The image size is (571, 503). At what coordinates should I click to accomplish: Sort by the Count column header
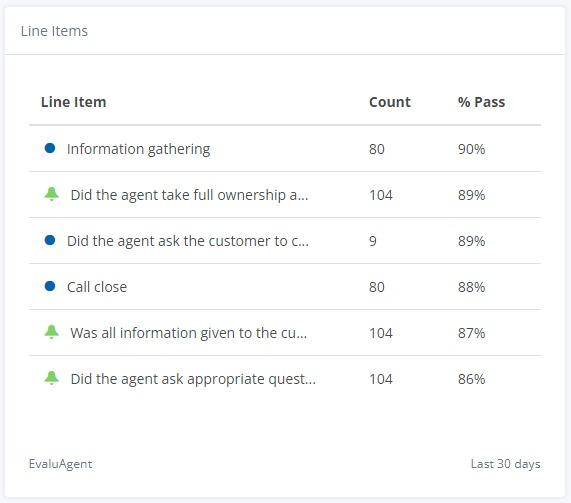point(390,102)
